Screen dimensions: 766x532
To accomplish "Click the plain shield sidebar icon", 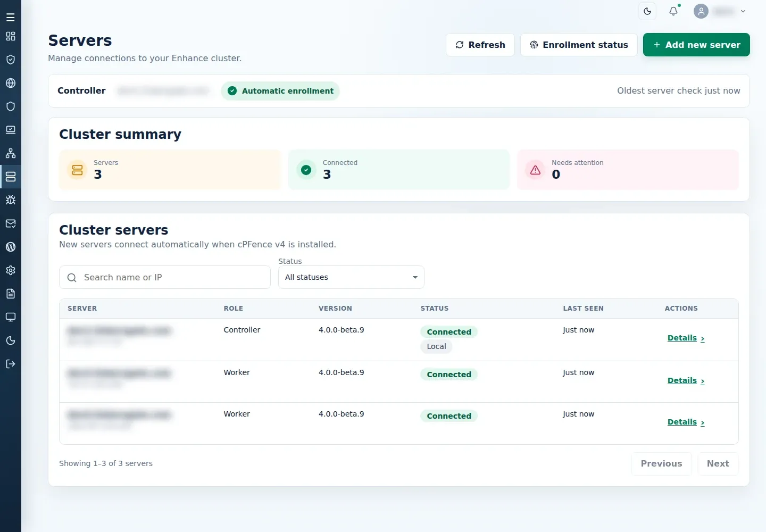I will pyautogui.click(x=11, y=106).
